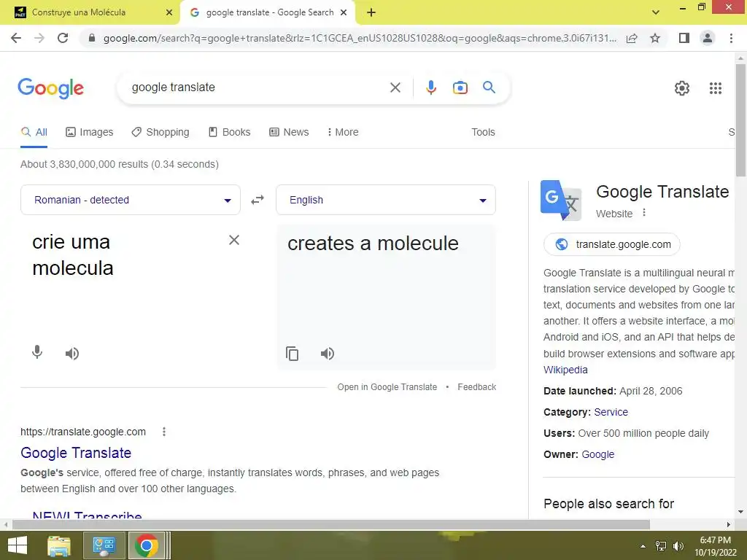Open a new browser tab
This screenshot has width=747, height=560.
pyautogui.click(x=371, y=12)
